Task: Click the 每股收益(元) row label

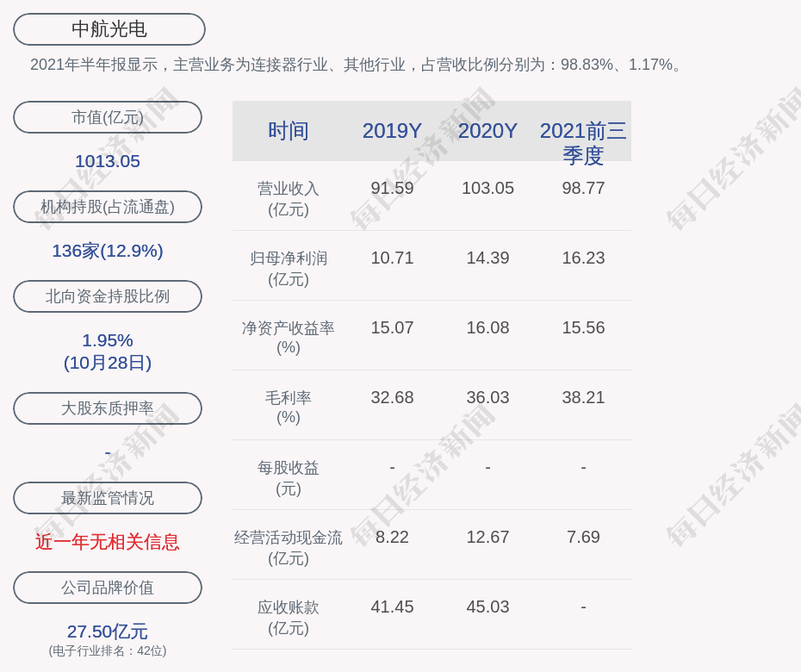Action: click(289, 478)
